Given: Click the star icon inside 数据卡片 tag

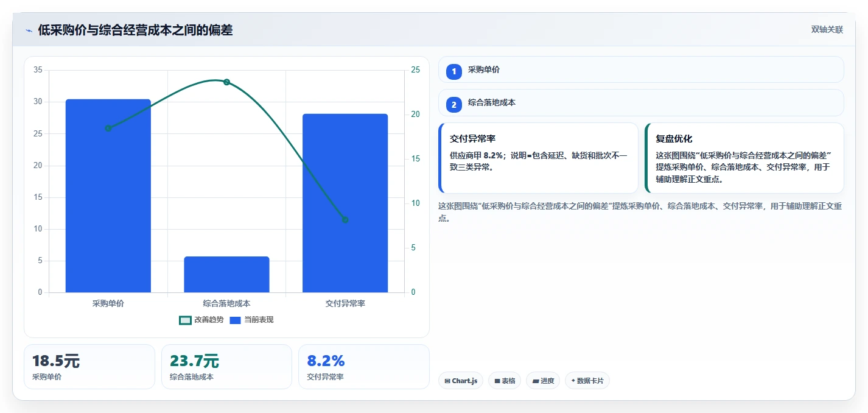Looking at the screenshot, I should tap(573, 381).
